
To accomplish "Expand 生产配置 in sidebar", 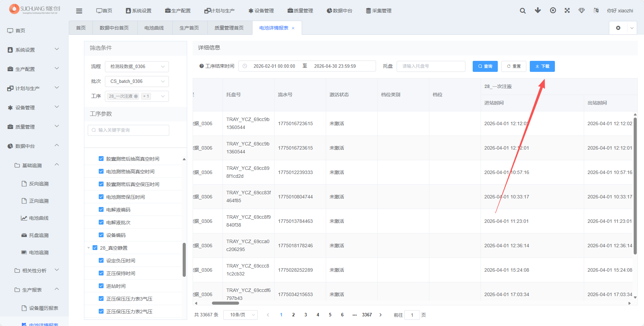I will click(34, 69).
